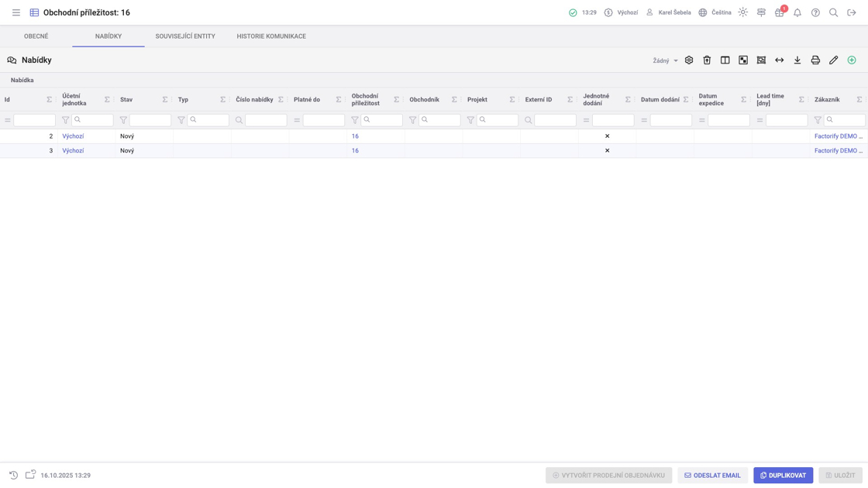Select Nový status cell in row 3
The image size is (868, 488).
click(144, 150)
